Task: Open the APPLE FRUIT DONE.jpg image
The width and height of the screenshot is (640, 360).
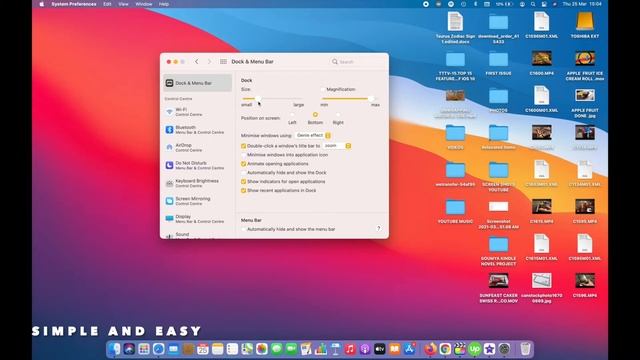Action: click(x=584, y=103)
